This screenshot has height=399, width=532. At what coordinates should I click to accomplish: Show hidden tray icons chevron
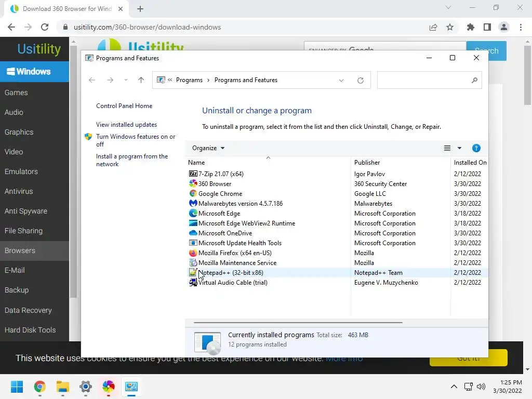click(454, 387)
